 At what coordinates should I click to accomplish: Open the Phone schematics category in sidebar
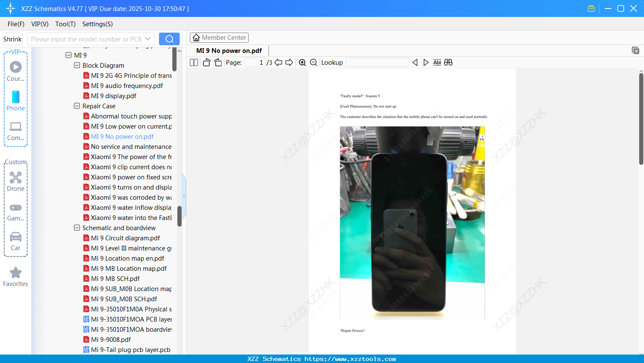tap(15, 102)
